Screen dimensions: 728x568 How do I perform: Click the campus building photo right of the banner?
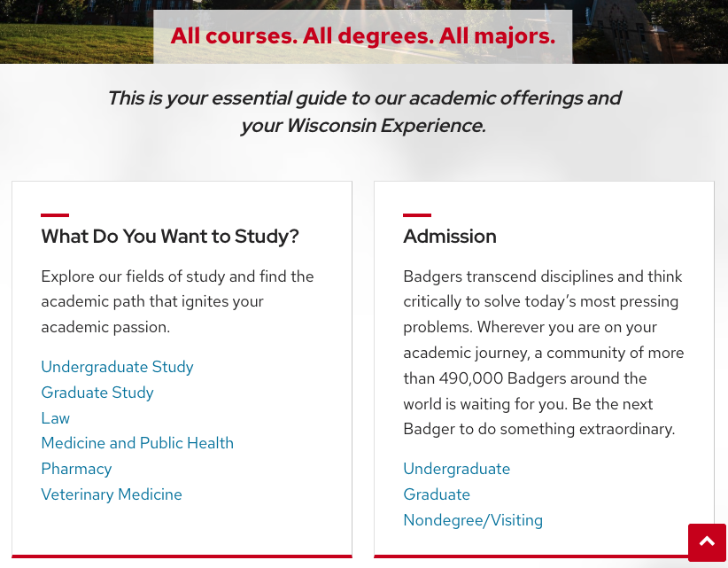point(651,31)
